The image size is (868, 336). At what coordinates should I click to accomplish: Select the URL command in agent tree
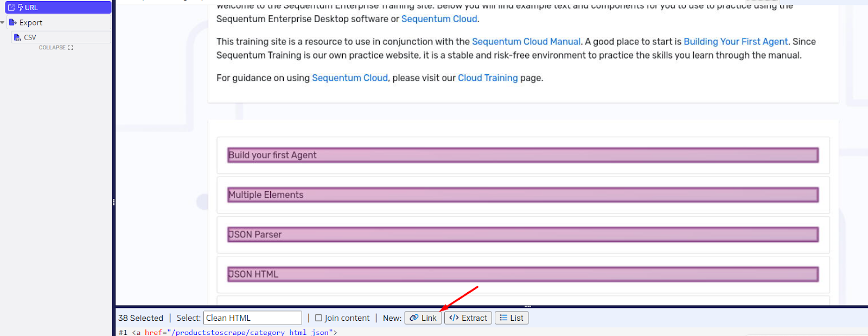point(58,8)
